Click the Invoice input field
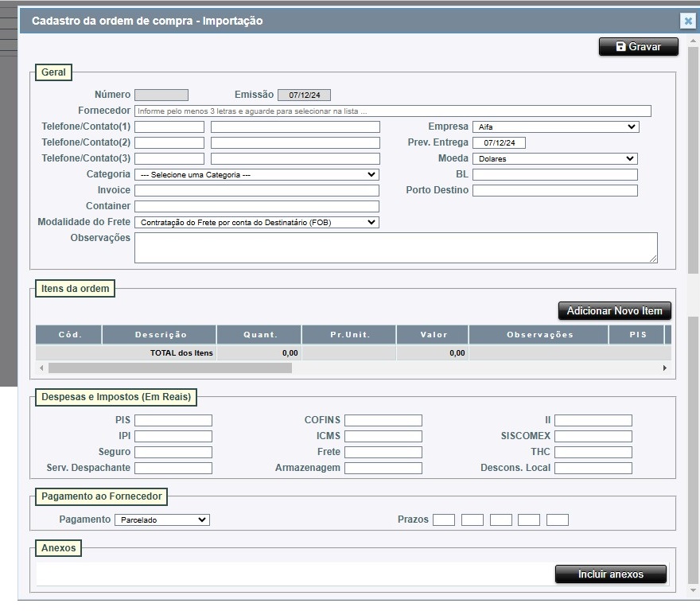Screen dimensions: 700x611 click(x=256, y=191)
